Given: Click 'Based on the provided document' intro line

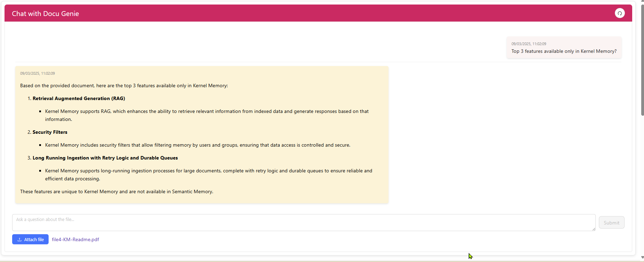Looking at the screenshot, I should tap(124, 85).
